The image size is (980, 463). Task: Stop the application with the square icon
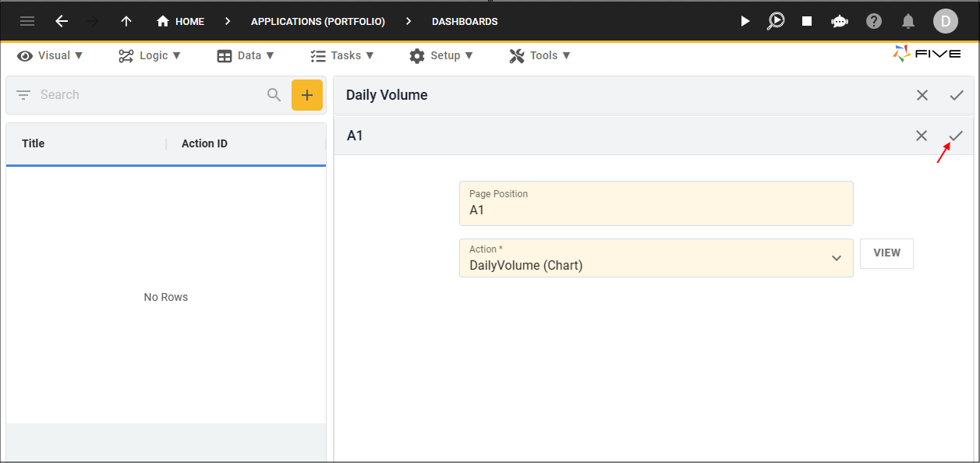click(x=807, y=21)
